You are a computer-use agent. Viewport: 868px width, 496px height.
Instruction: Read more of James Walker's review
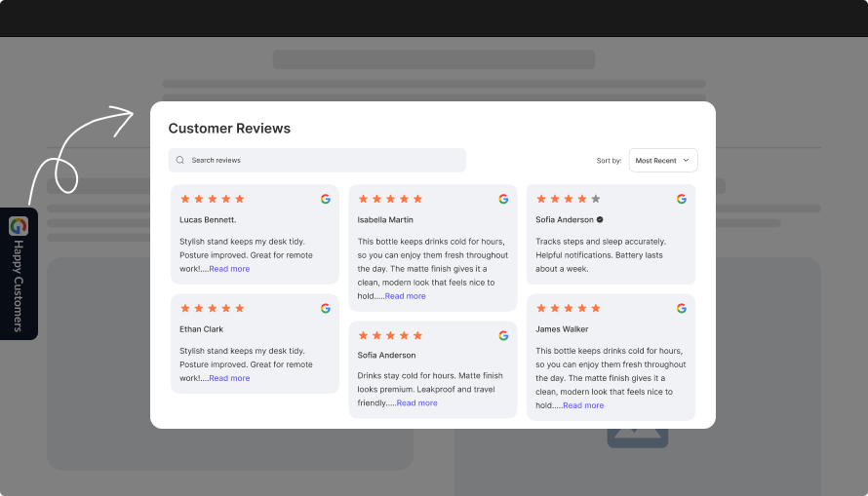coord(583,405)
